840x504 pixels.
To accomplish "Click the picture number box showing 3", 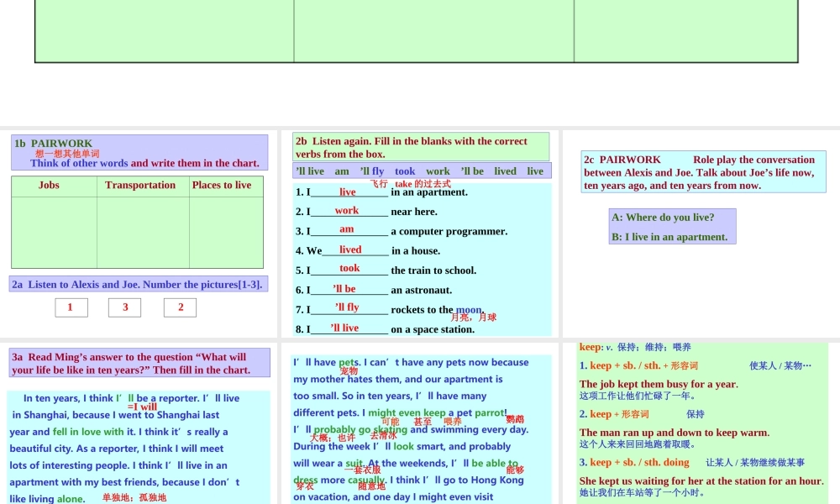I will pos(125,307).
